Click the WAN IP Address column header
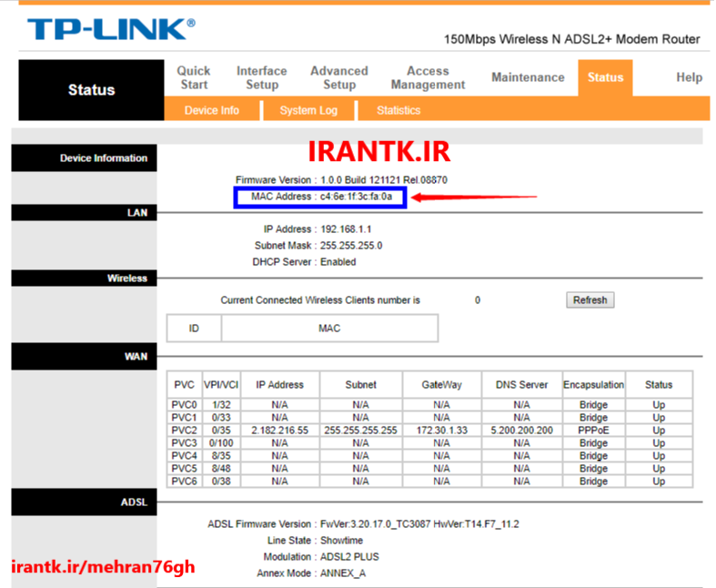This screenshot has width=716, height=588. click(279, 385)
